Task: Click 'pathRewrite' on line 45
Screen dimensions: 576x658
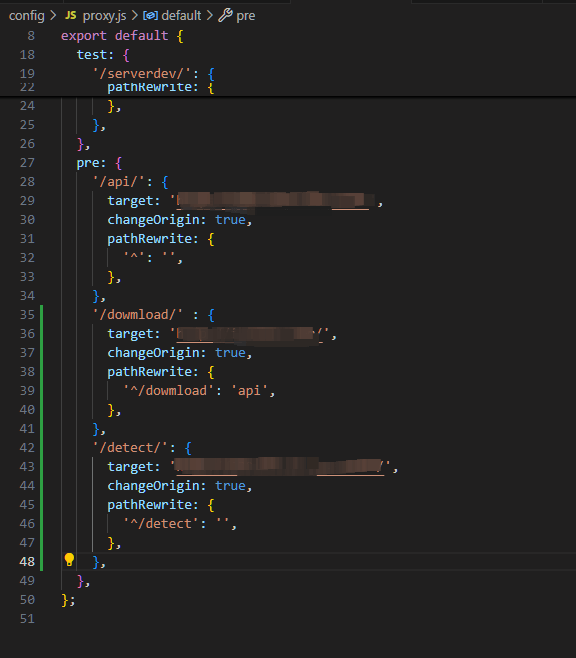Action: coord(149,505)
